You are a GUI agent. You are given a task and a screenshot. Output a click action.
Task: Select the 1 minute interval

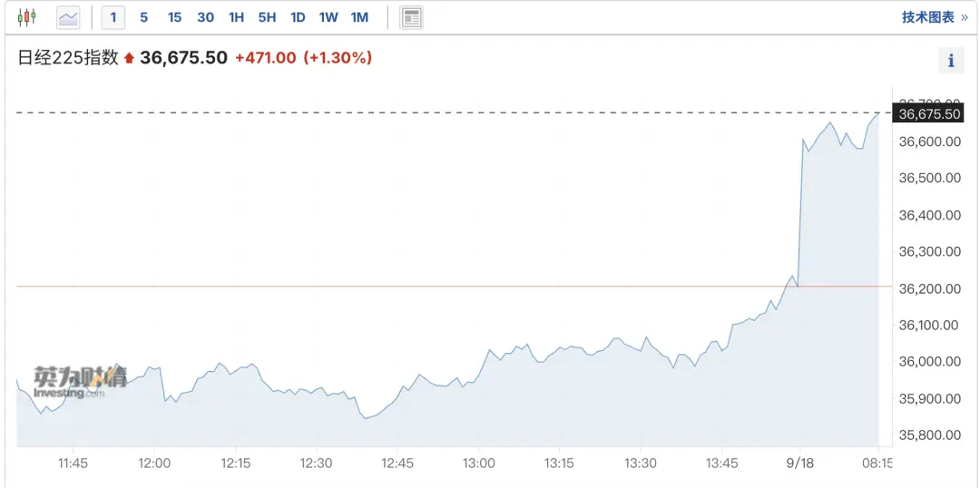[x=113, y=17]
